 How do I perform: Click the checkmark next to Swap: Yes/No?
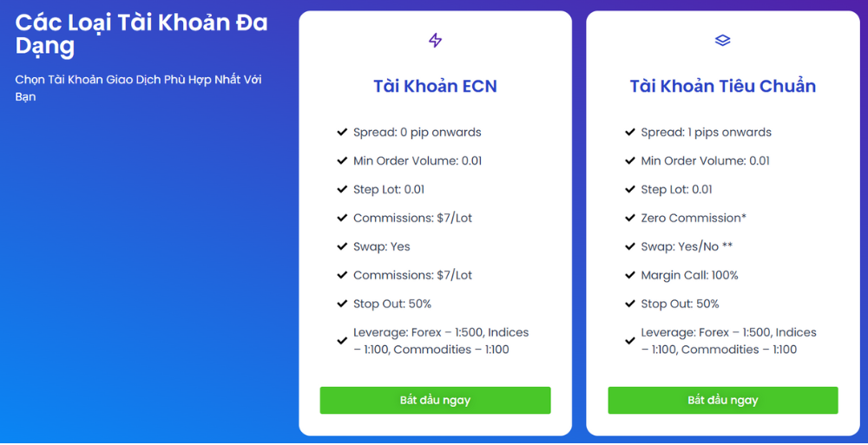[x=630, y=246]
